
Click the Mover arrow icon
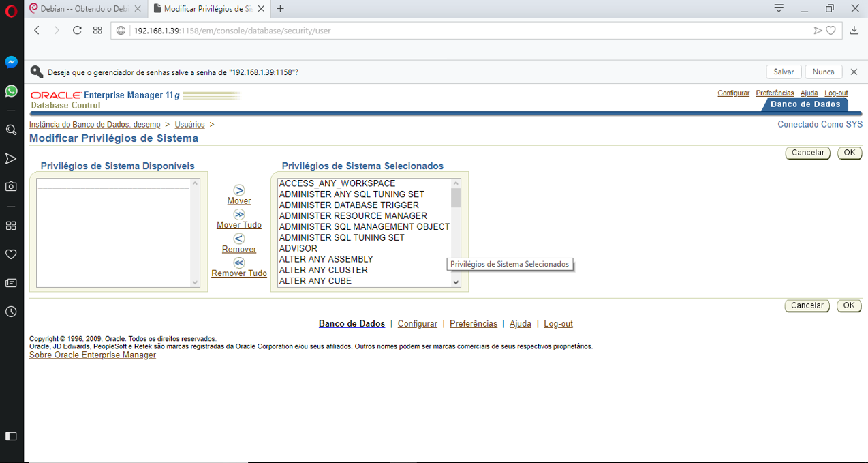coord(239,190)
